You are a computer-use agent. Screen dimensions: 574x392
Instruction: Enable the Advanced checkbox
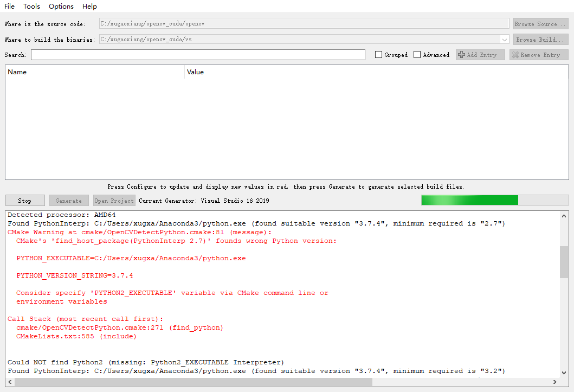(417, 55)
